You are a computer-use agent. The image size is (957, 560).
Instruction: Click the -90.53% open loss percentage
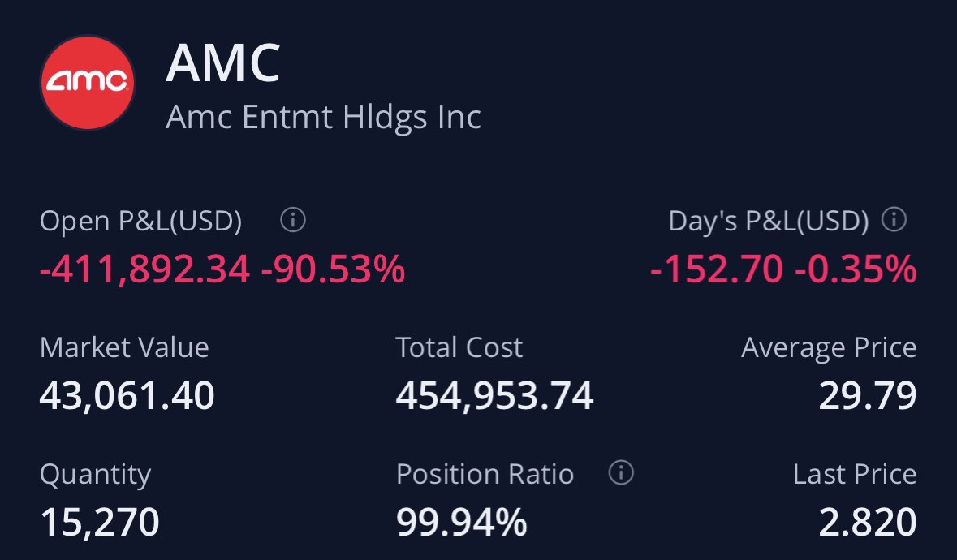(x=333, y=269)
